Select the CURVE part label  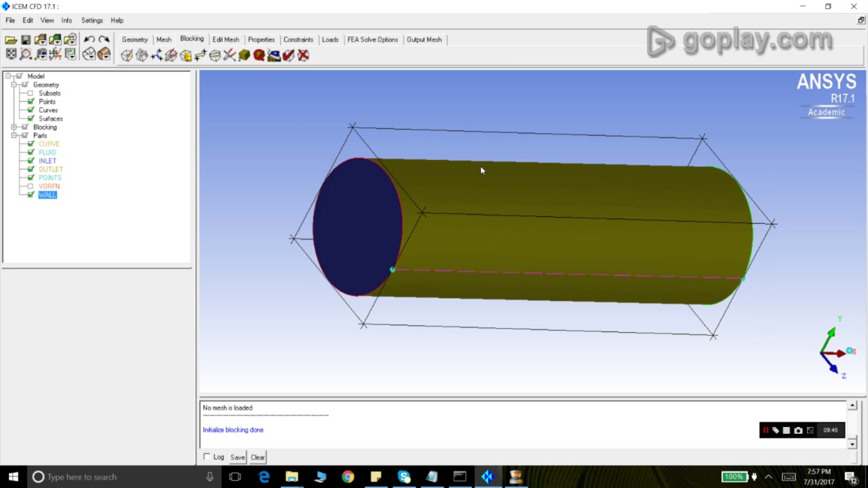pyautogui.click(x=49, y=144)
